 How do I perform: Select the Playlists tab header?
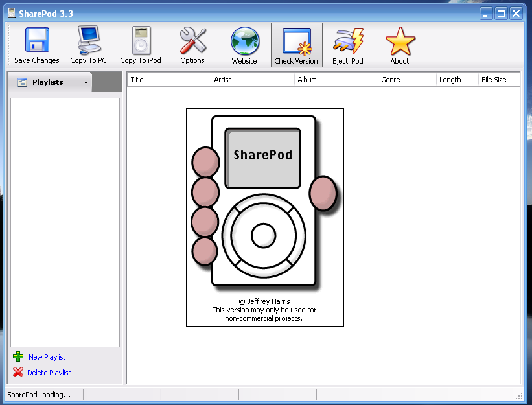48,82
